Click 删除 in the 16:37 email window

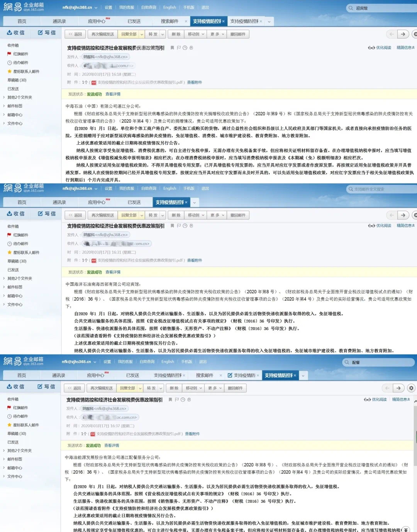pyautogui.click(x=174, y=388)
